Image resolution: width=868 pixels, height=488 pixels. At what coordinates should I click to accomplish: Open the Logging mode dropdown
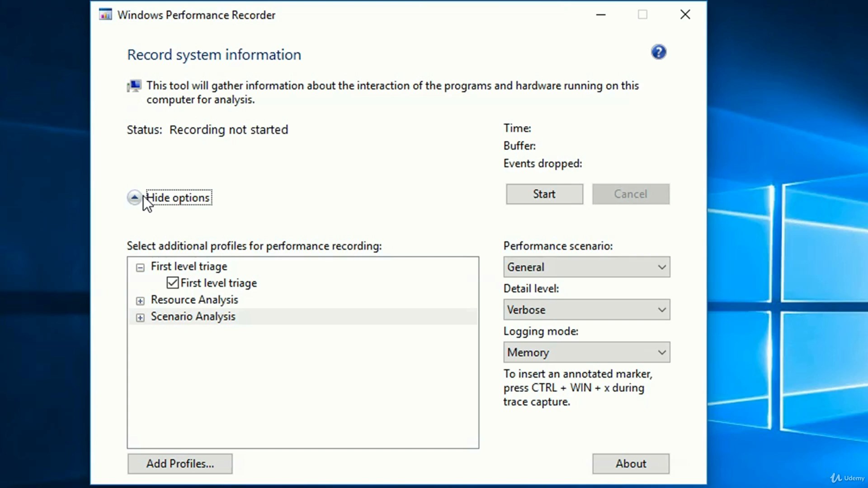pyautogui.click(x=587, y=352)
